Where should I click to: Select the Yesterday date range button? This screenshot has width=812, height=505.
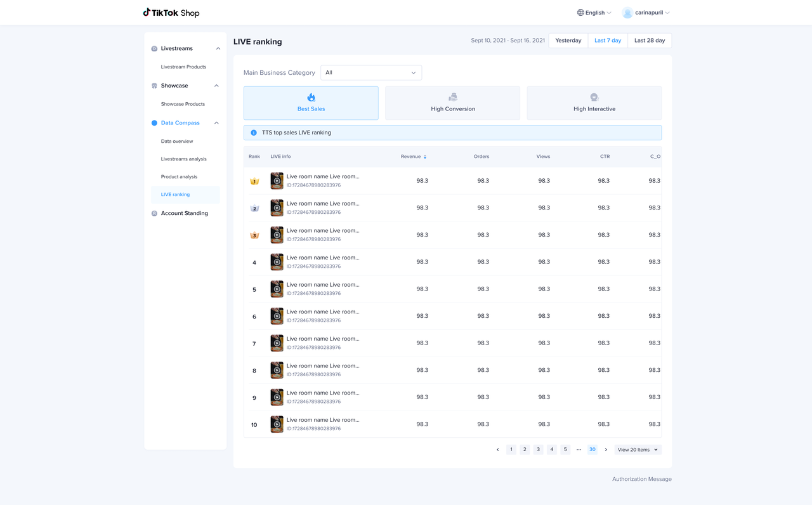pyautogui.click(x=568, y=41)
